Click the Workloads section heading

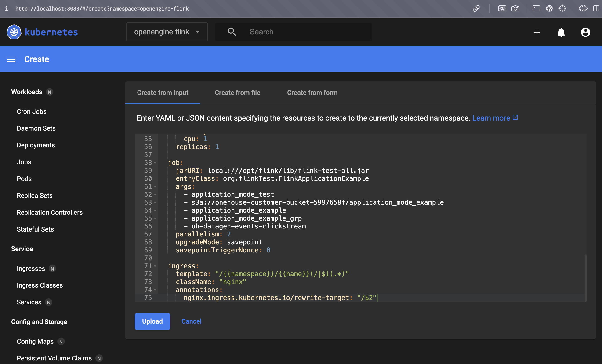[27, 92]
